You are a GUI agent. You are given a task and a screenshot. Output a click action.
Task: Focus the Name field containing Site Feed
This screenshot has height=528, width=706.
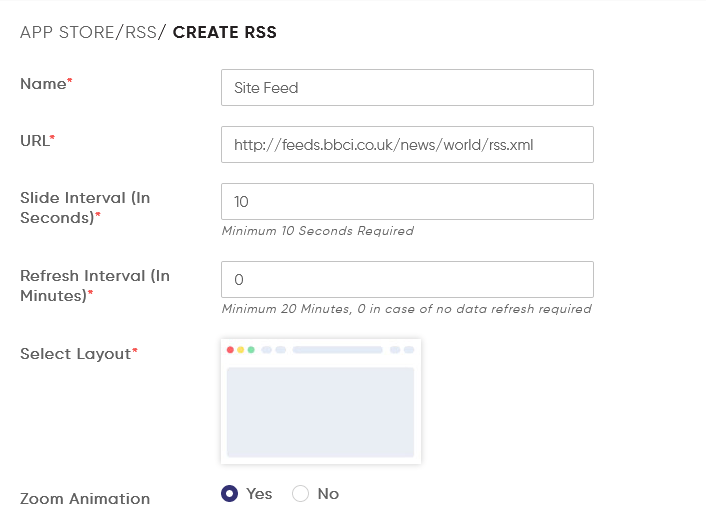(x=407, y=87)
